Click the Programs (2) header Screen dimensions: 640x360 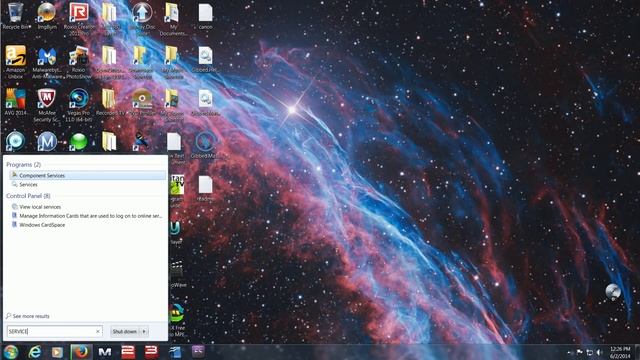click(24, 164)
